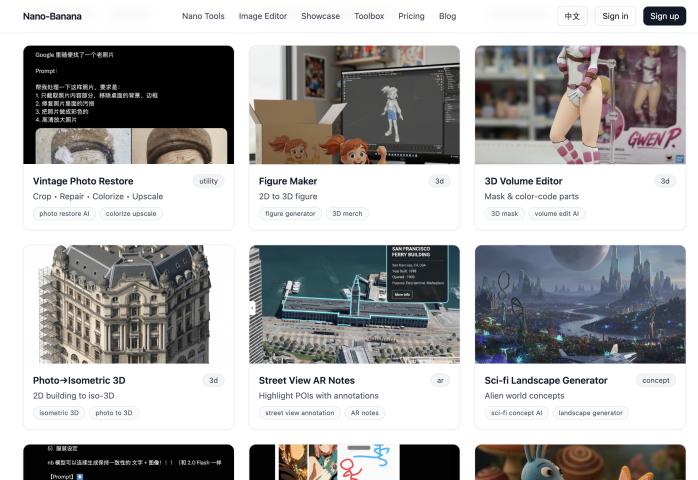Click the Sign in button
Screen dimensions: 698x480
click(615, 16)
